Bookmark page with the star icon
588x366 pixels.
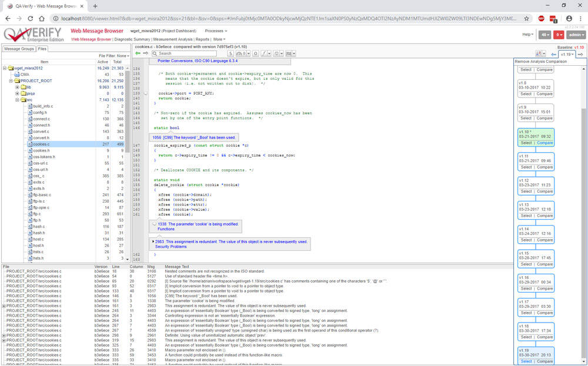tap(526, 18)
